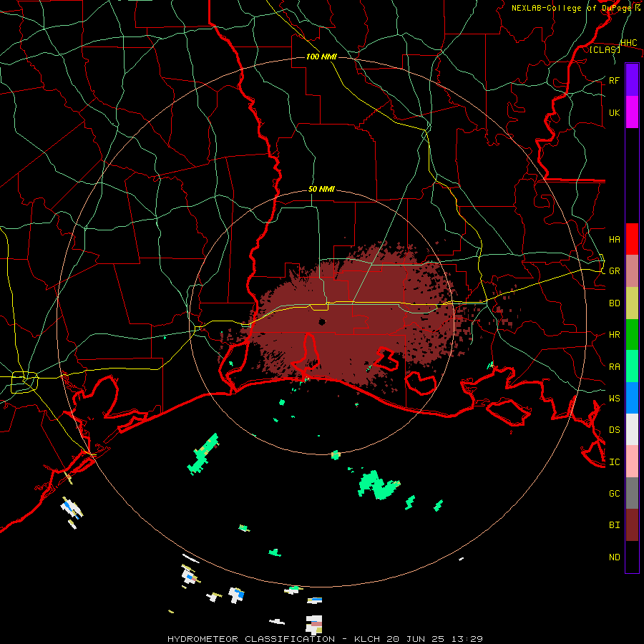Screen dimensions: 644x644
Task: Click the IC text label in legend
Action: tap(614, 462)
